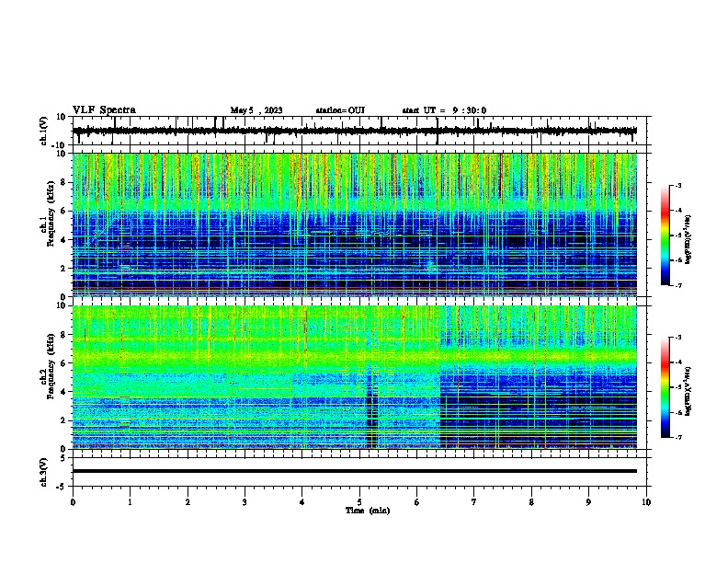Click the ch.1 color scale bar
Image resolution: width=728 pixels, height=563 pixels.
tap(665, 236)
